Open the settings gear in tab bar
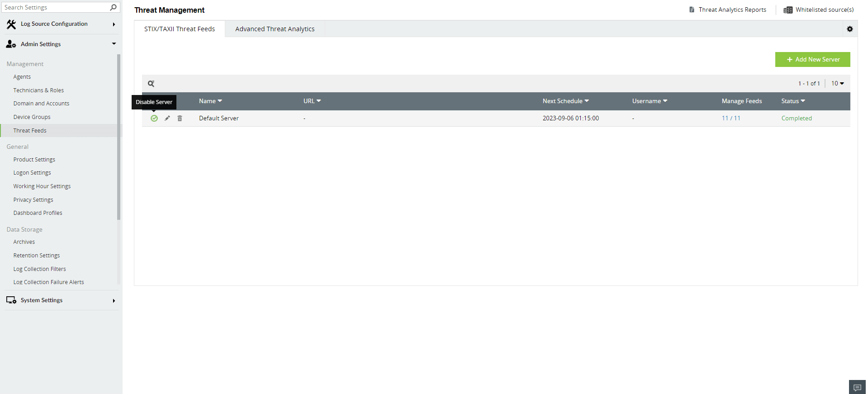 tap(850, 29)
